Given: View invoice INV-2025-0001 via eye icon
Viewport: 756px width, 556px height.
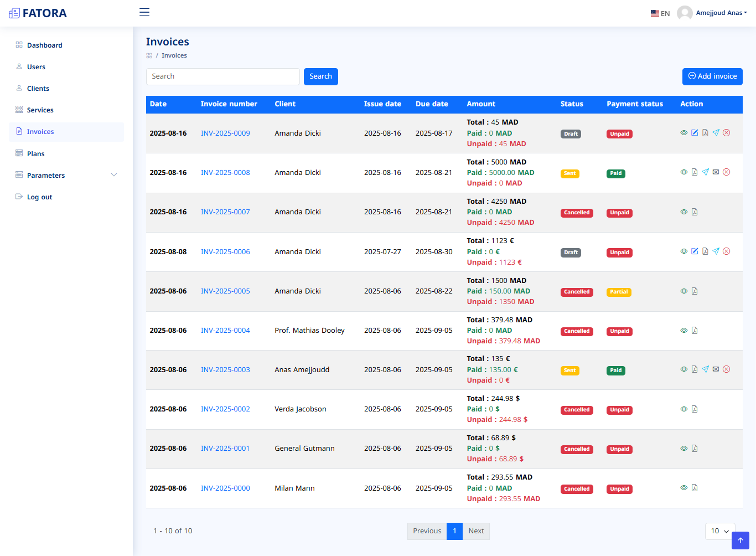Looking at the screenshot, I should coord(684,449).
